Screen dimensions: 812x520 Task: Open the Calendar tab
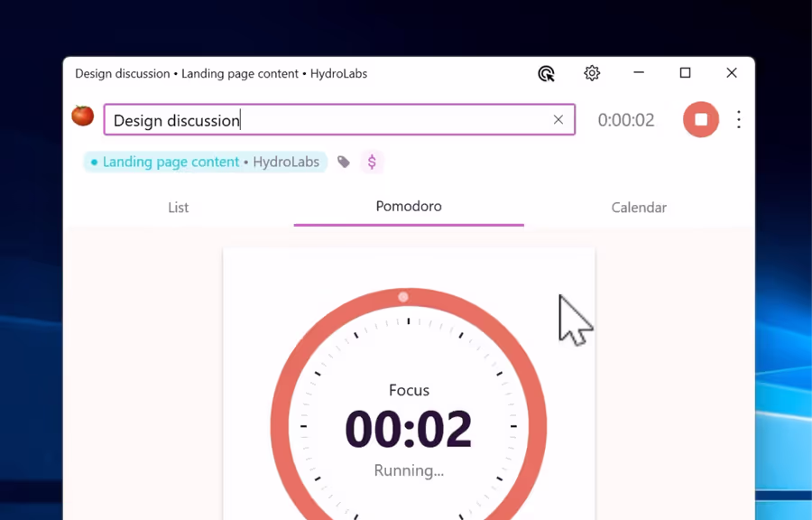(x=639, y=208)
